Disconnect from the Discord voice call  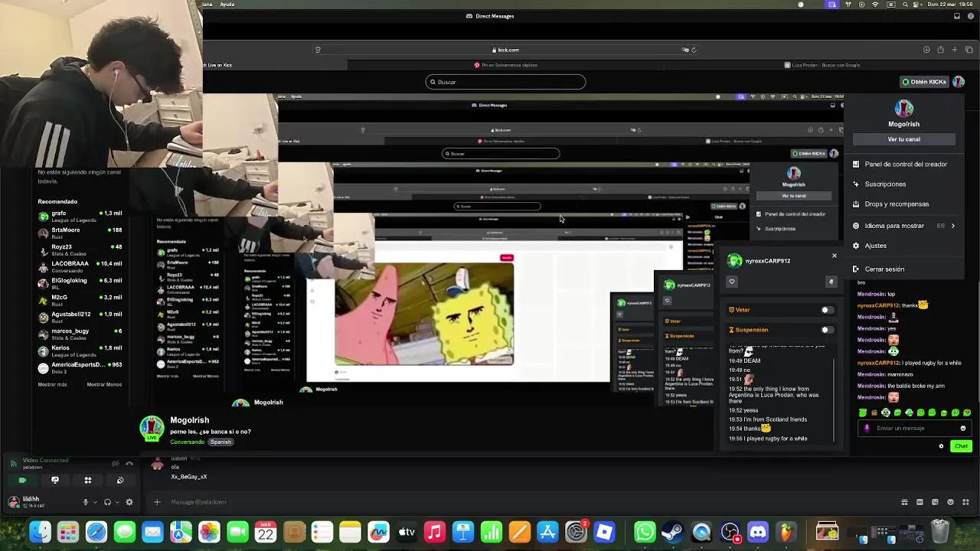pyautogui.click(x=129, y=464)
